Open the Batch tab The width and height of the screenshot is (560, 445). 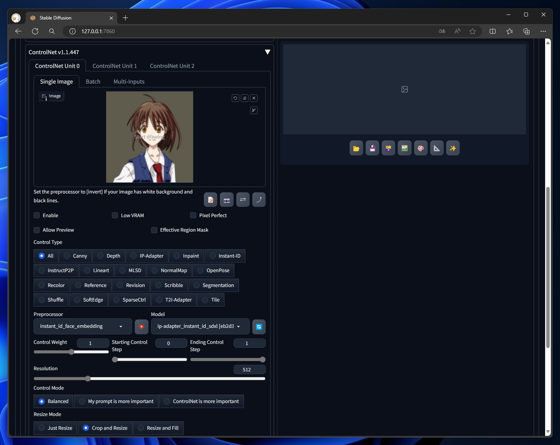point(93,82)
